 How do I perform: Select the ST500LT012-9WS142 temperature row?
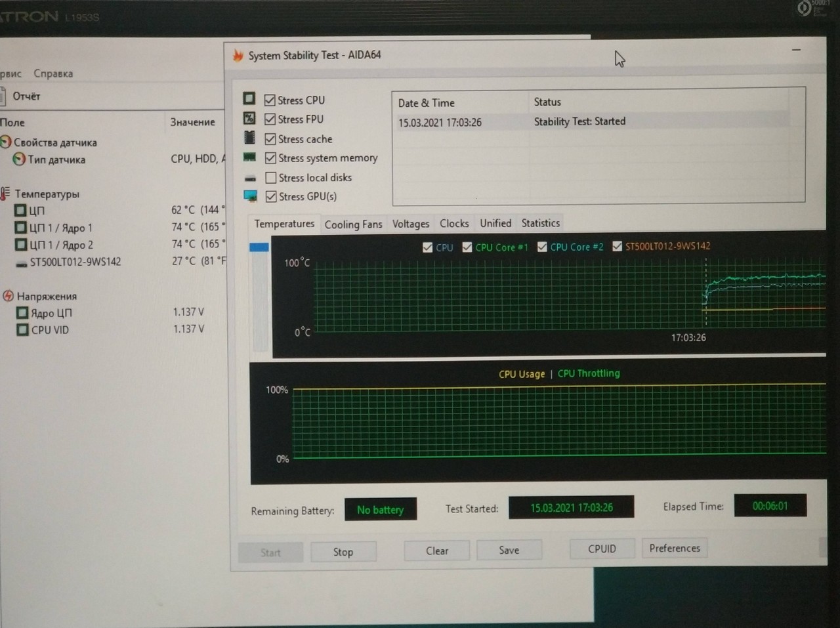[75, 262]
